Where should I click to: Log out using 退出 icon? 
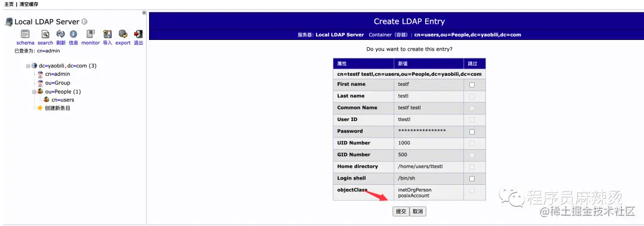tap(138, 34)
